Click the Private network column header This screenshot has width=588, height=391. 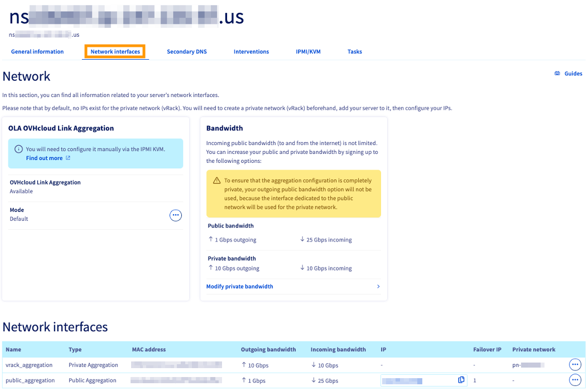pos(534,349)
